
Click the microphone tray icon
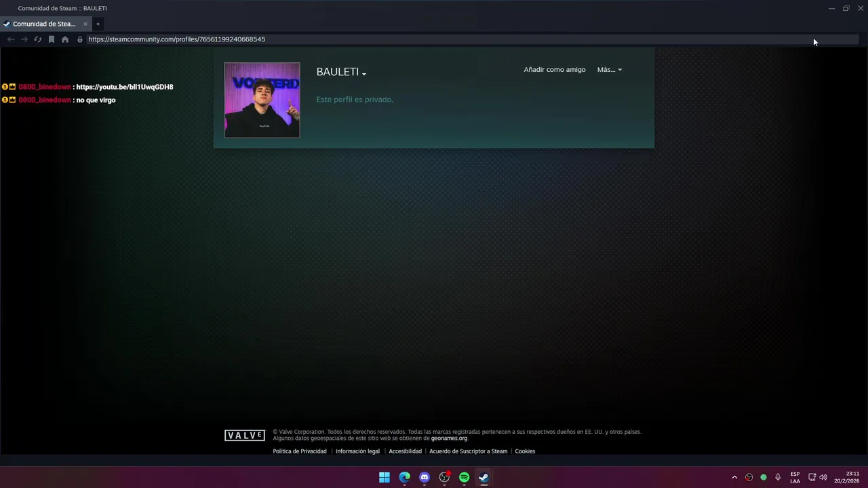click(778, 477)
